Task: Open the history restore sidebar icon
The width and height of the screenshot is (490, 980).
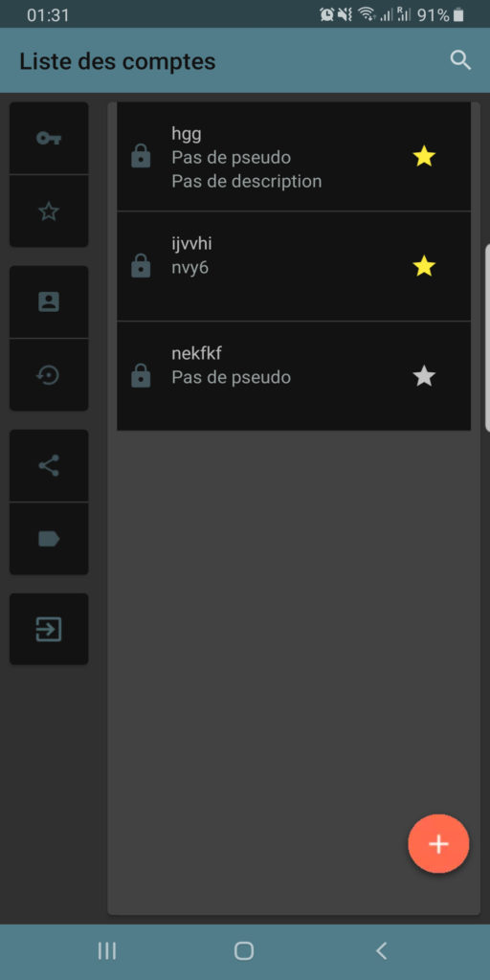Action: (49, 375)
